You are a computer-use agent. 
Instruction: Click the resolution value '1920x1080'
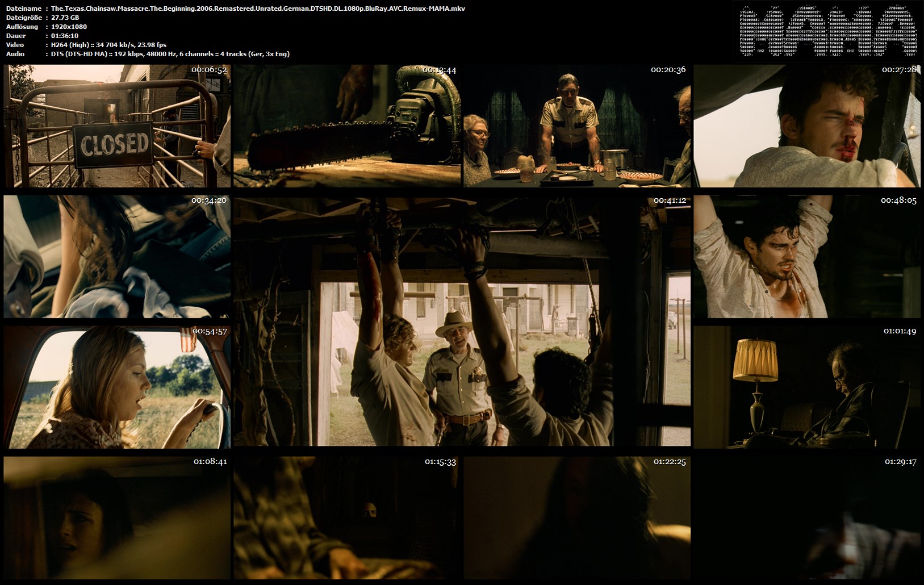tap(69, 27)
